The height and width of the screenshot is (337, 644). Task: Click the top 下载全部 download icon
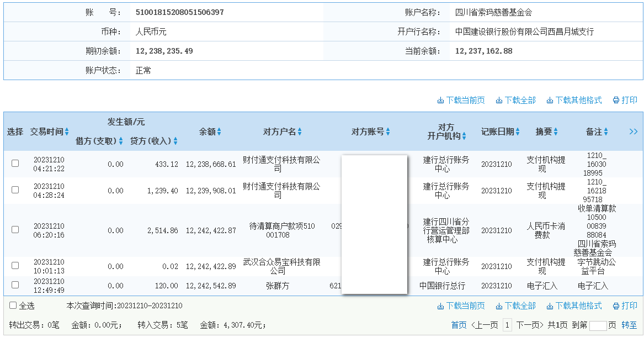point(499,101)
